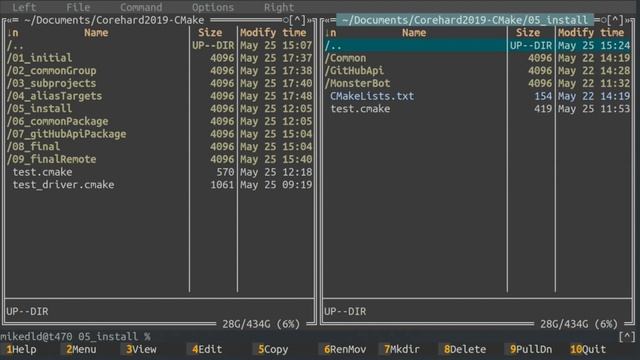640x360 pixels.
Task: Sort right panel by Modify time column
Action: click(x=591, y=33)
